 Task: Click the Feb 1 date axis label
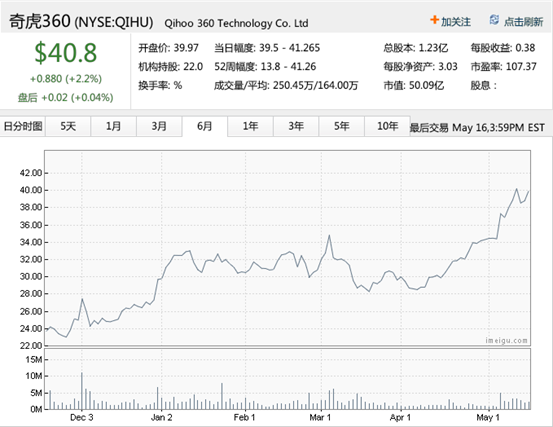tap(244, 417)
